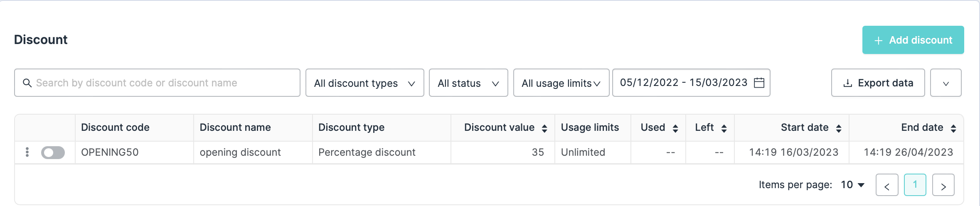The image size is (980, 206).
Task: Click the Export data button
Action: (x=878, y=83)
